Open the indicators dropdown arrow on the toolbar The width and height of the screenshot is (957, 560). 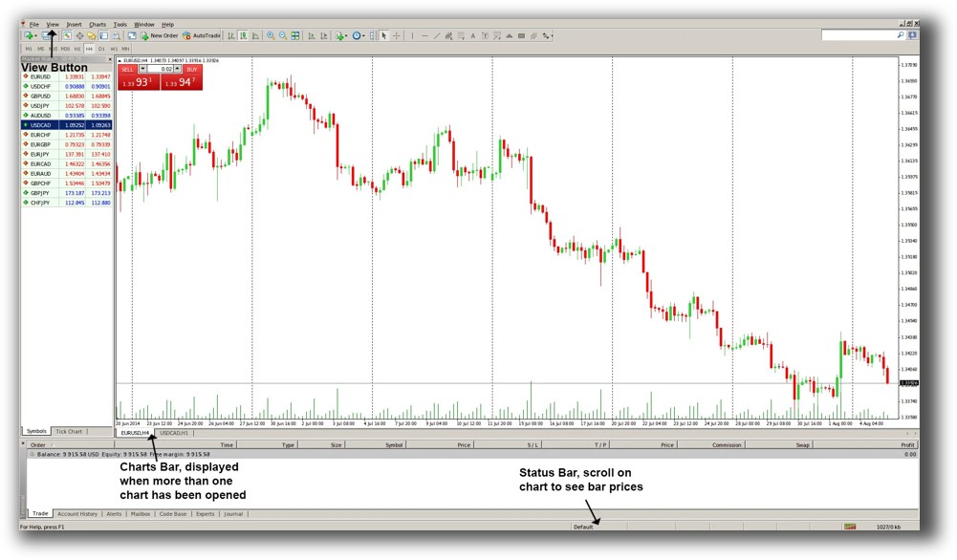(346, 35)
